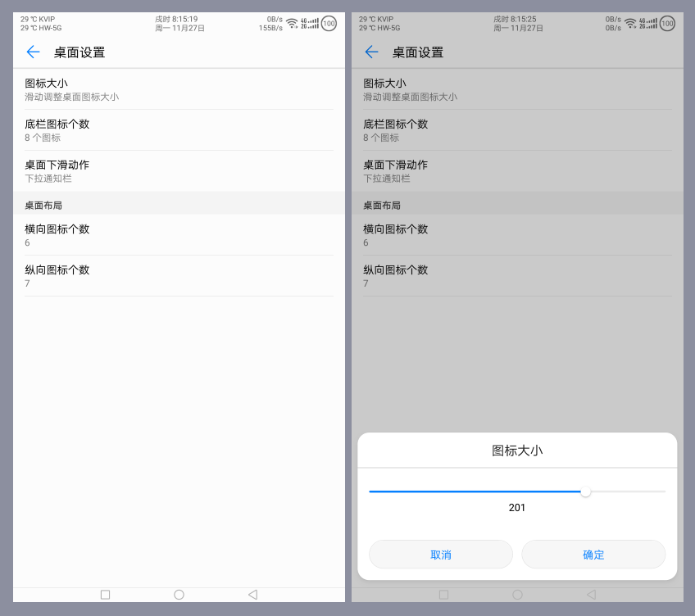This screenshot has height=616, width=695.
Task: Click 取消 button in the dialog
Action: 441,555
